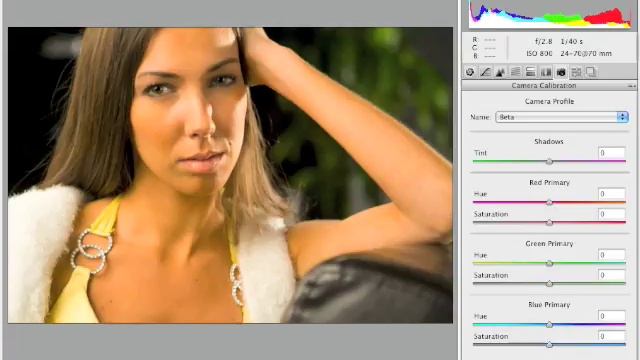640x360 pixels.
Task: Click the Green Primary Hue slider handle
Action: (549, 264)
